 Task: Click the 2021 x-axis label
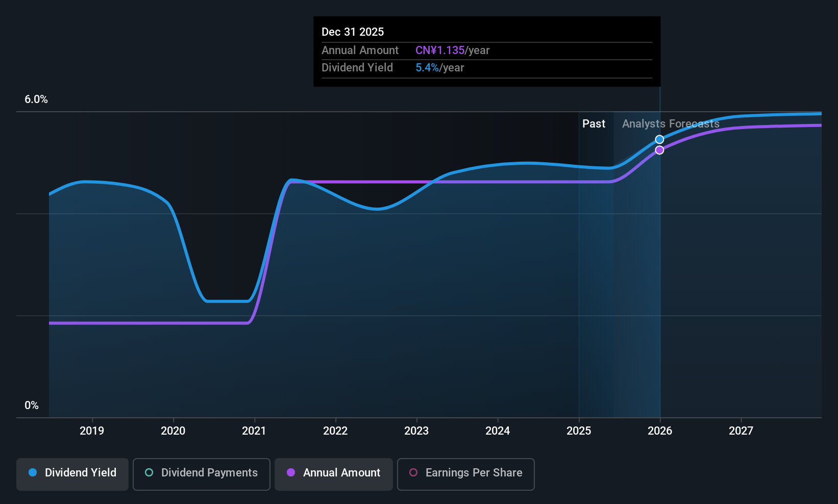254,431
